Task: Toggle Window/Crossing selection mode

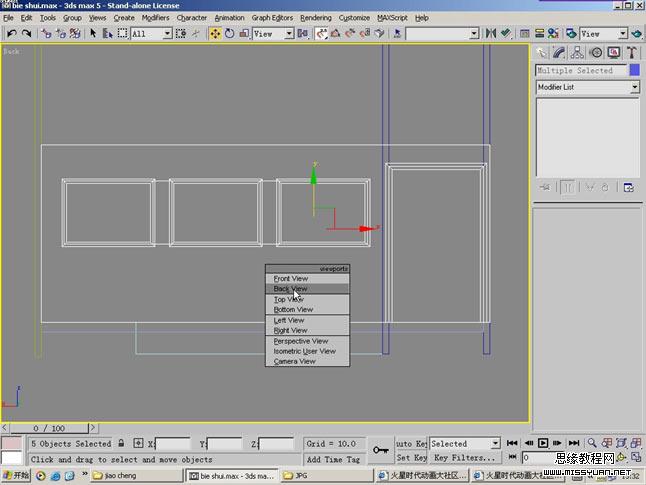Action: tap(181, 33)
